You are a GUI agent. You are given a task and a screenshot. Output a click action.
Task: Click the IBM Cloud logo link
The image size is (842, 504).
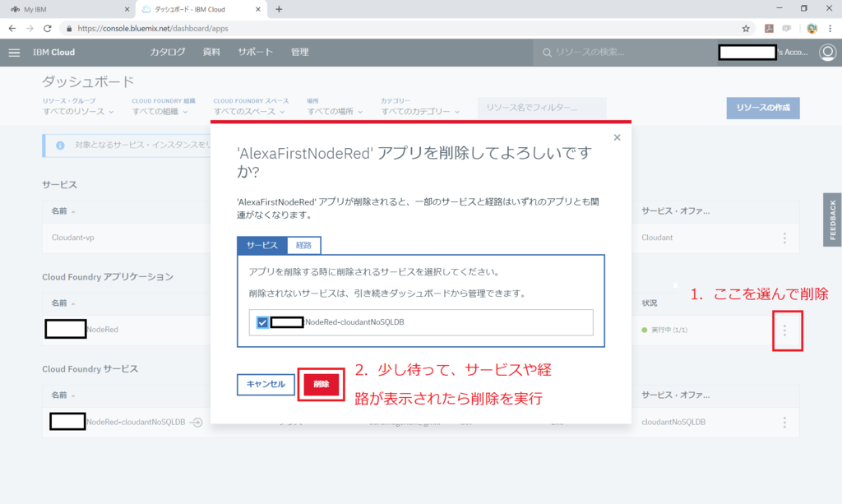tap(53, 53)
